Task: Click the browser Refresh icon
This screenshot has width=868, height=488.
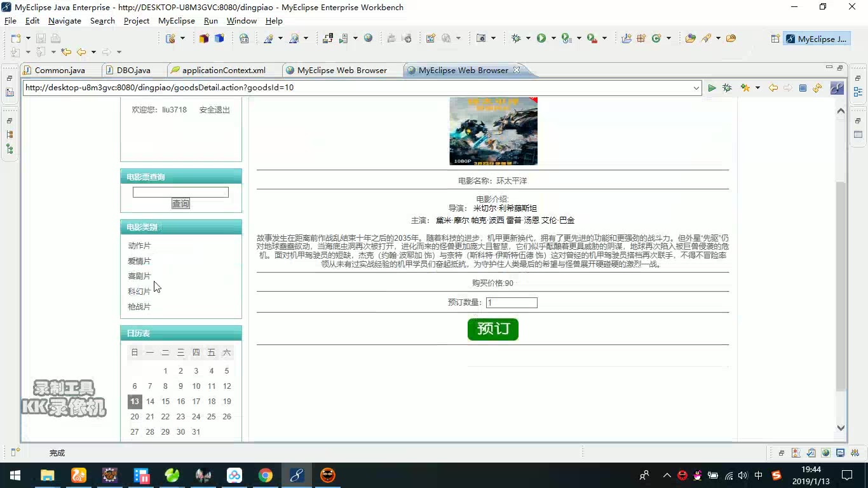Action: click(x=817, y=88)
